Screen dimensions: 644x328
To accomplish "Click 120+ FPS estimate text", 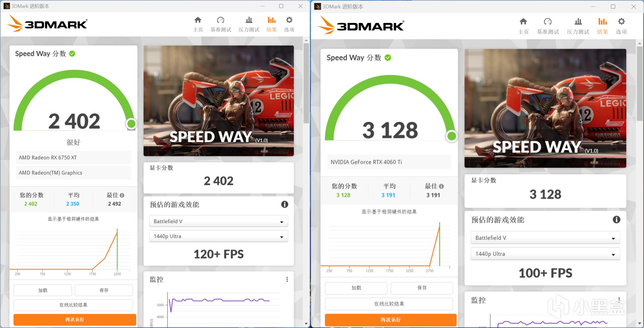I will click(218, 254).
